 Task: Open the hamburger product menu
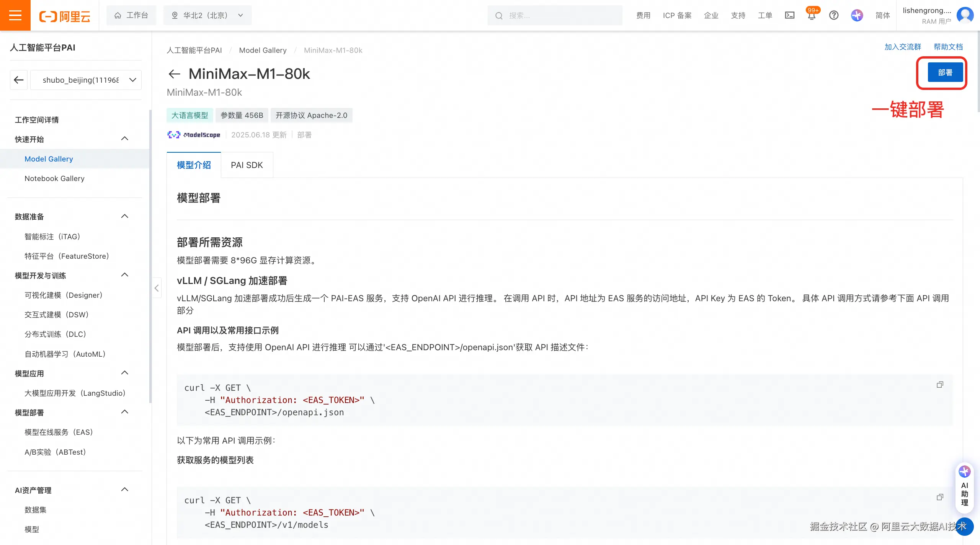15,15
